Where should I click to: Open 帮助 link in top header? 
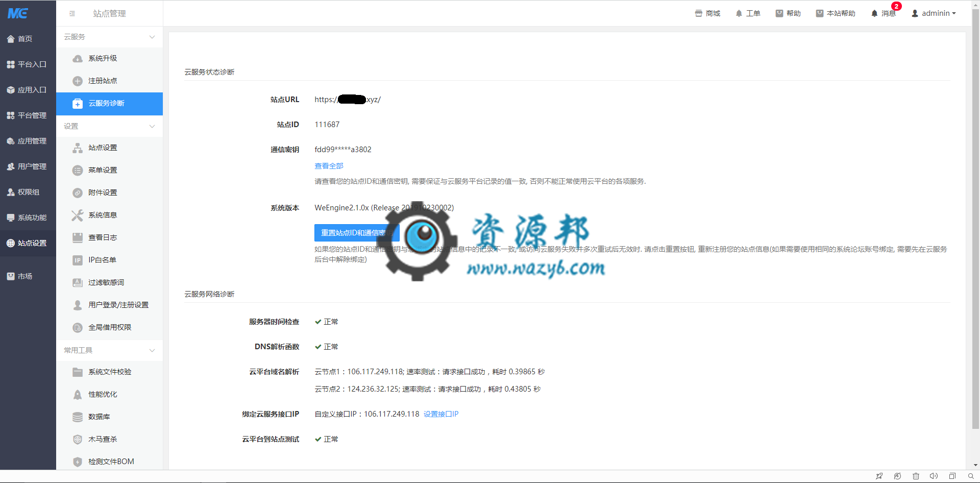pos(788,14)
